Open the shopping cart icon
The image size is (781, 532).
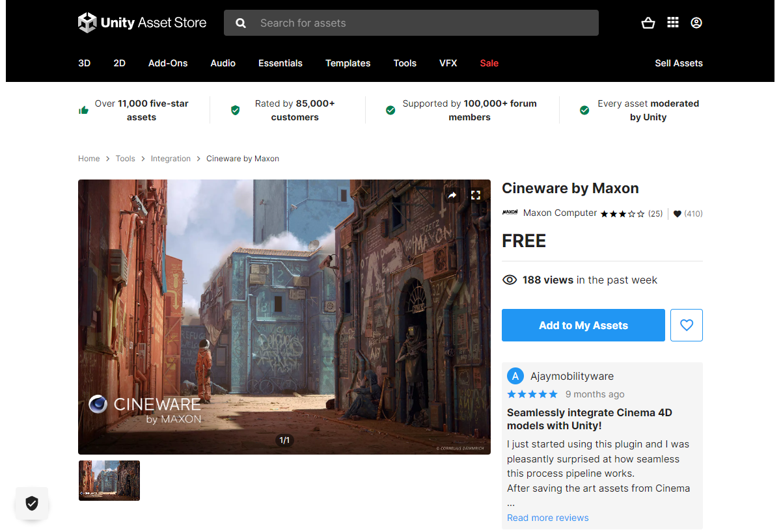coord(648,23)
